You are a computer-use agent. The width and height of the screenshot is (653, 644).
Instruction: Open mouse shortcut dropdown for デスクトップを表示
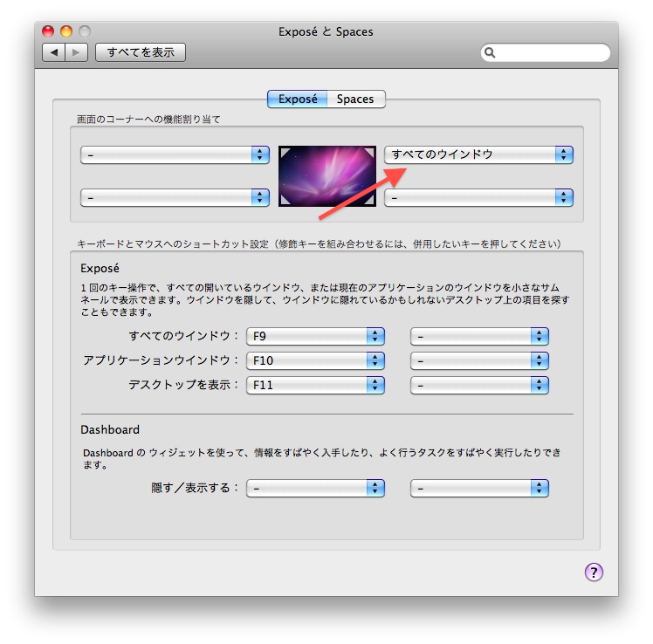[x=479, y=385]
